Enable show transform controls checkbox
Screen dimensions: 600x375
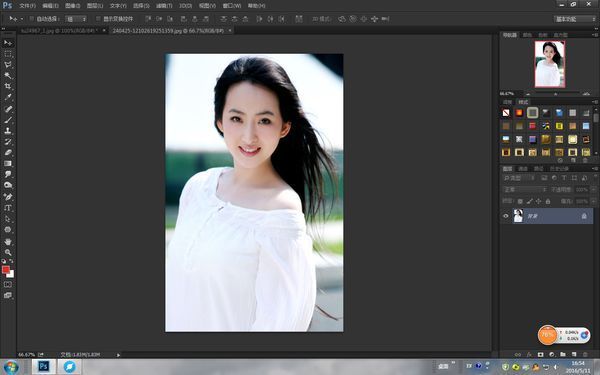[x=98, y=18]
